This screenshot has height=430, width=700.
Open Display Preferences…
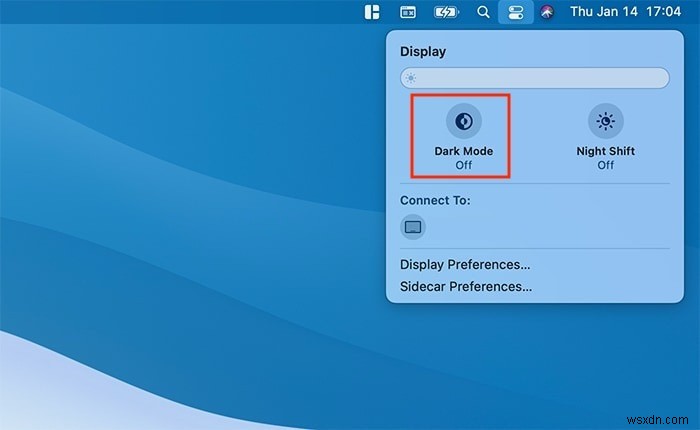tap(465, 265)
